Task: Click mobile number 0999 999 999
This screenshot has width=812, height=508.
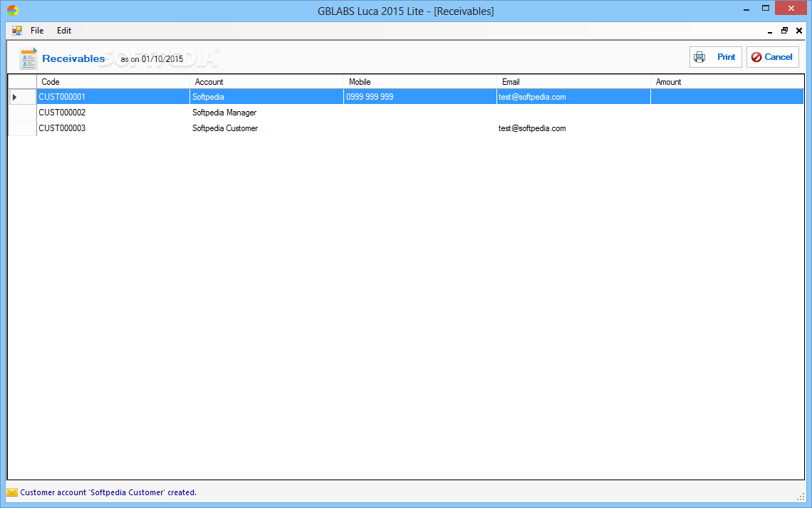Action: [420, 97]
